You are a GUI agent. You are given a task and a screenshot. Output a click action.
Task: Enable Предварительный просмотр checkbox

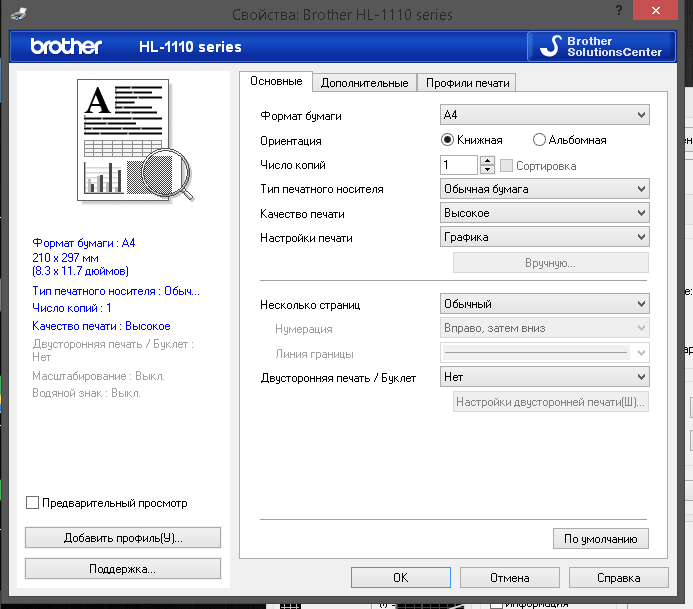point(32,502)
